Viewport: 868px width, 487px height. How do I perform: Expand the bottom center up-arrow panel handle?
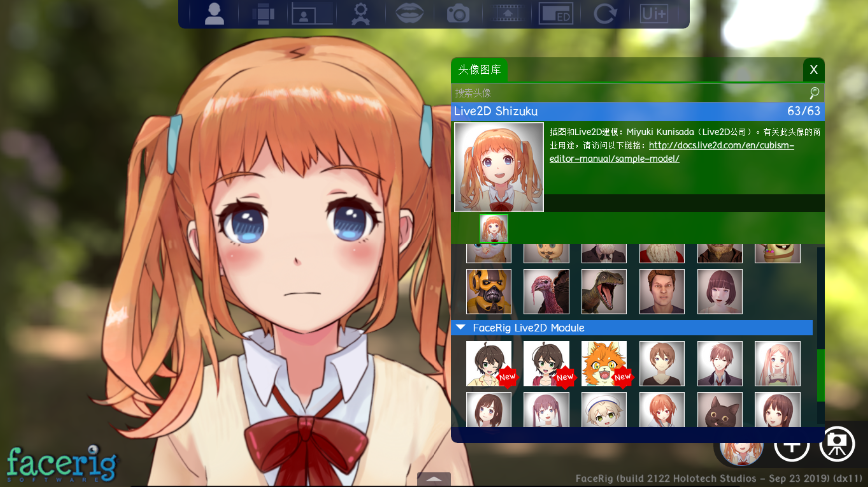(x=434, y=479)
